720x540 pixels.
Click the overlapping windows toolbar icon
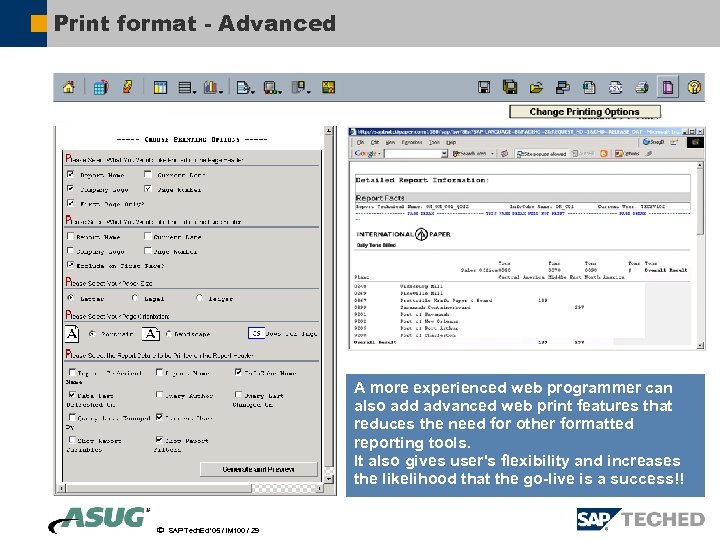[562, 87]
